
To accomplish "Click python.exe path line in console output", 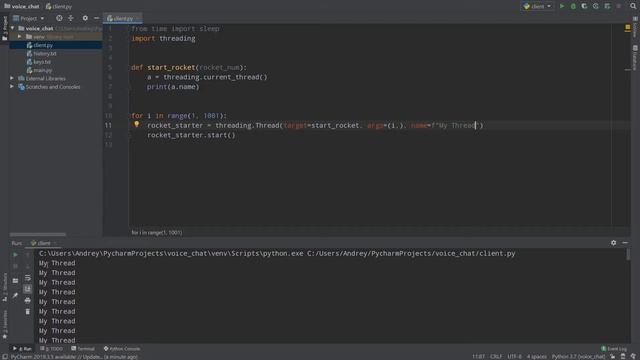I will 277,253.
